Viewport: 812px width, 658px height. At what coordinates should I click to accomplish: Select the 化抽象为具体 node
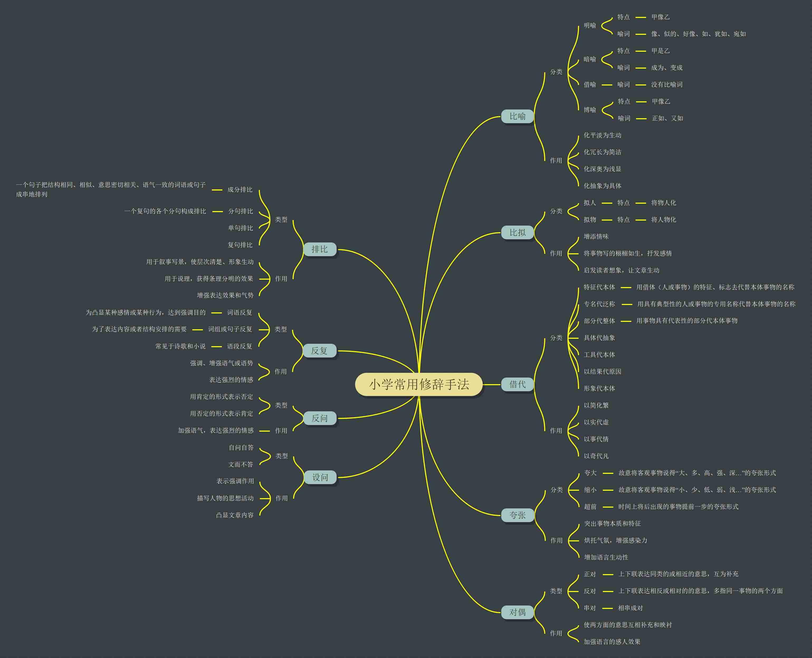pyautogui.click(x=603, y=186)
